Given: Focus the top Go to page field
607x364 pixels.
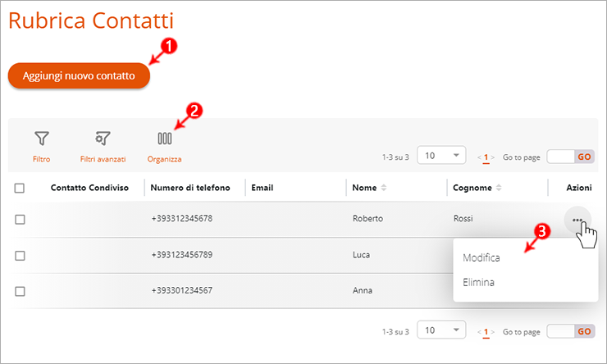Looking at the screenshot, I should click(560, 157).
